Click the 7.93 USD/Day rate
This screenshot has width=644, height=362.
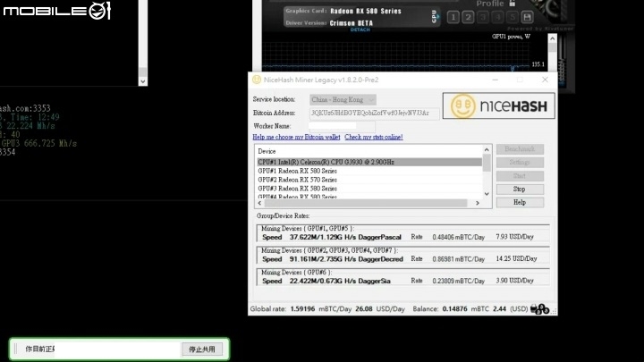(x=514, y=237)
